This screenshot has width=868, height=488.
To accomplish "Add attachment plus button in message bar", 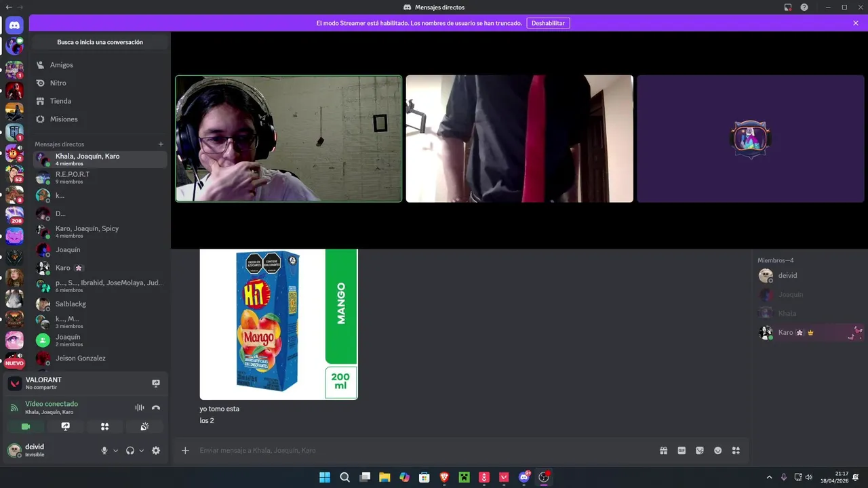I will point(185,450).
